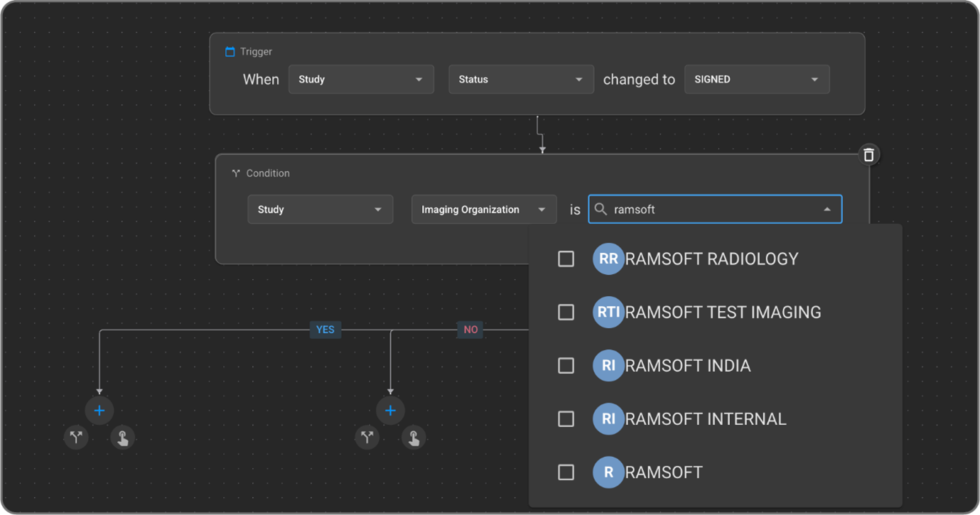Add a manual action under the NO path
The height and width of the screenshot is (515, 980).
click(x=414, y=437)
